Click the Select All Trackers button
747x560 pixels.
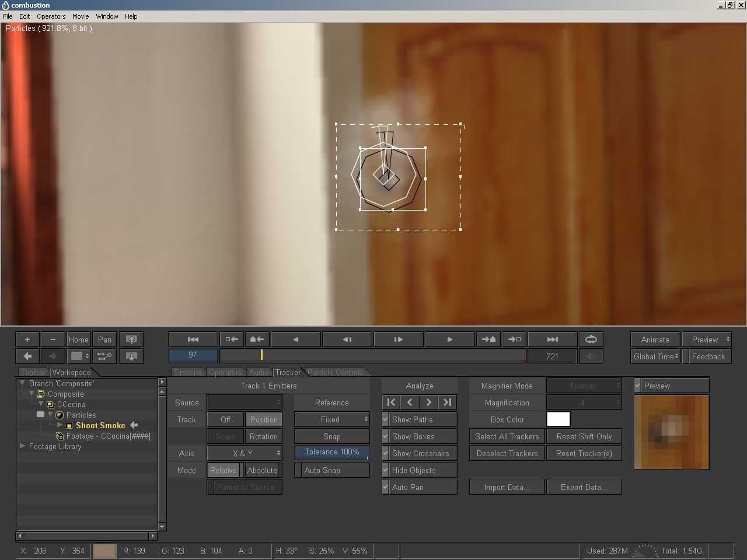coord(507,436)
